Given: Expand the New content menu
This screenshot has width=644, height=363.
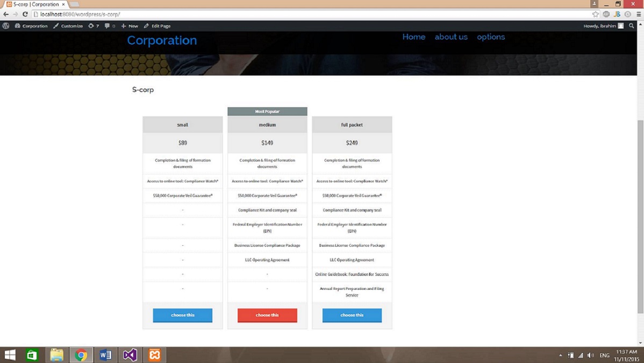Looking at the screenshot, I should [x=130, y=26].
